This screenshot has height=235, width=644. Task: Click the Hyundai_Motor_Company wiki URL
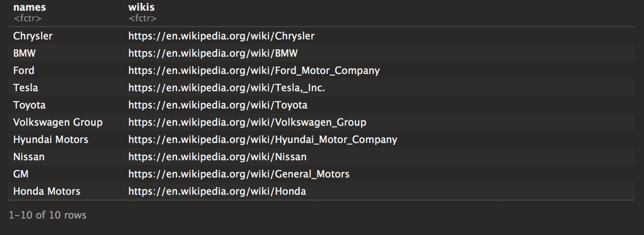[x=263, y=140]
